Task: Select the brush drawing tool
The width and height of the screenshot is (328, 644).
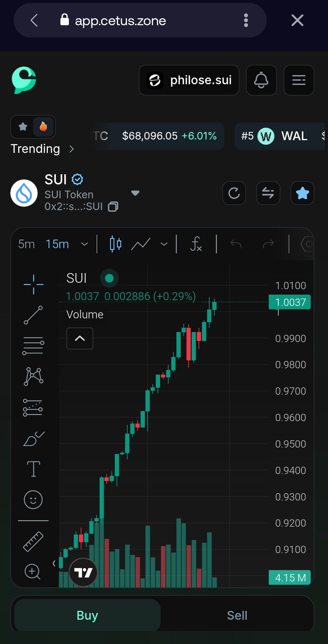Action: tap(33, 439)
